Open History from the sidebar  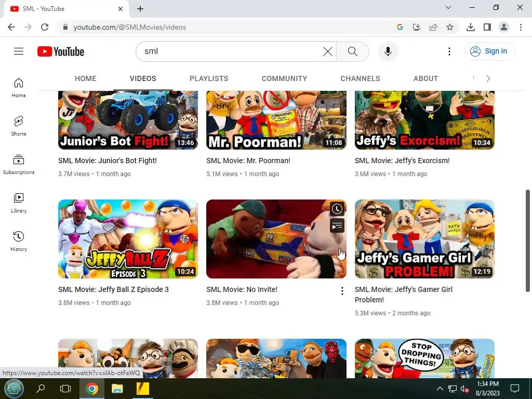click(x=19, y=241)
